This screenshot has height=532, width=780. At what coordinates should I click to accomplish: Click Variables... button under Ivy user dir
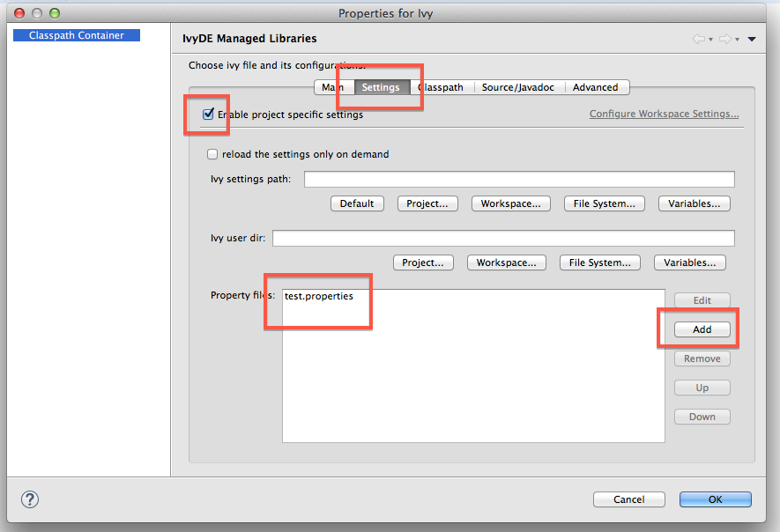(x=690, y=262)
